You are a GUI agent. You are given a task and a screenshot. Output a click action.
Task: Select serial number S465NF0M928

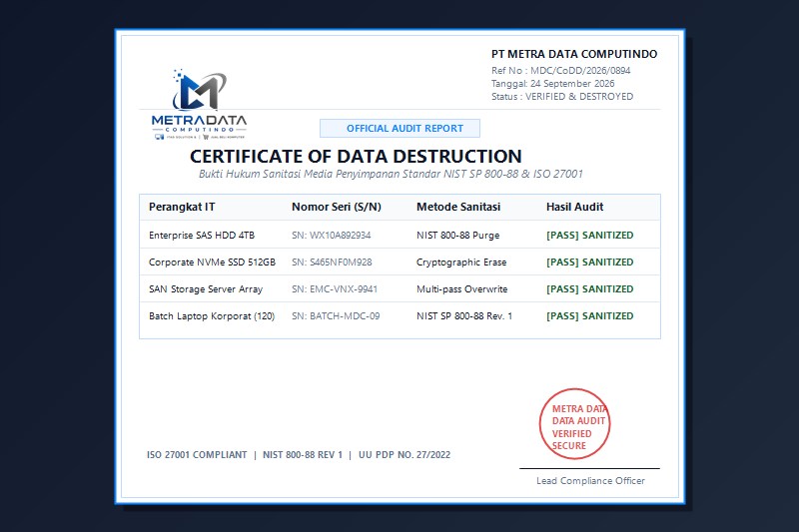point(341,263)
